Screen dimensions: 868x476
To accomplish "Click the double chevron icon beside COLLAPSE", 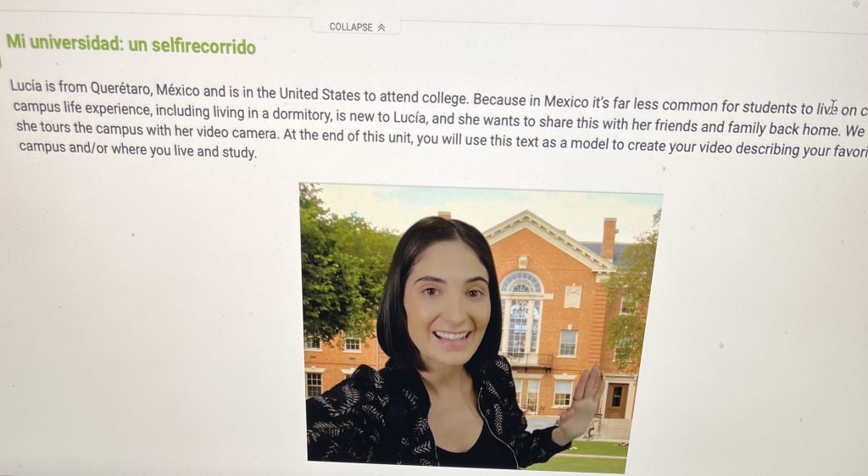I will [381, 28].
